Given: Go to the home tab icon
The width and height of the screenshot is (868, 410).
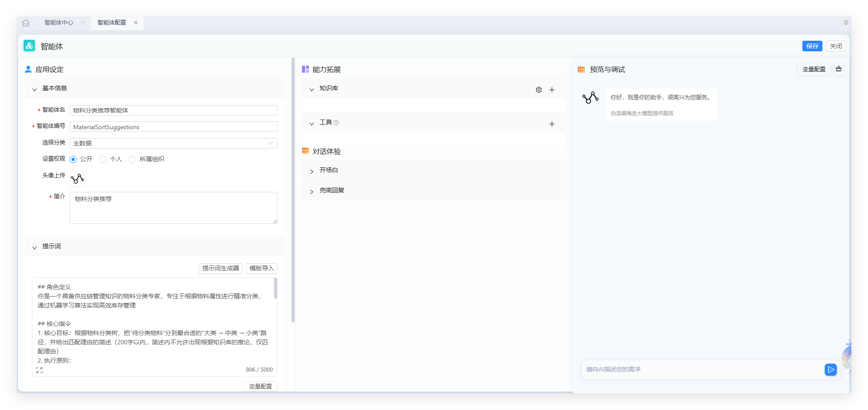Looking at the screenshot, I should click(26, 23).
